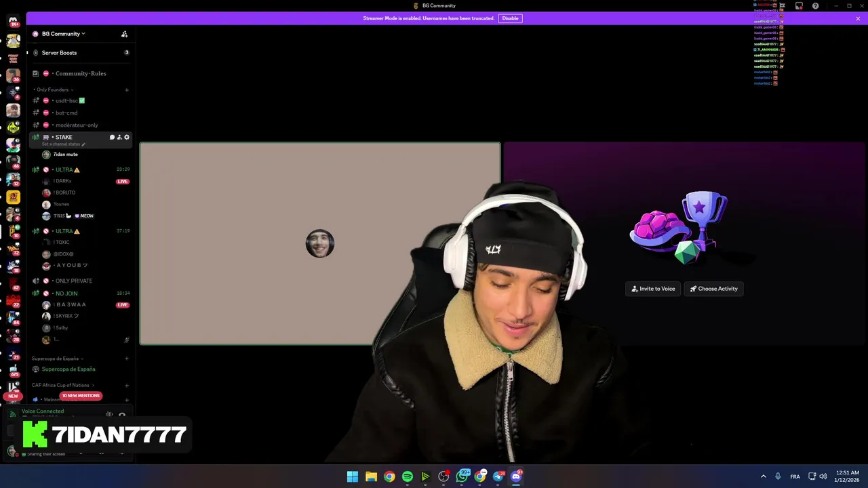Open Discord taskbar icon
The width and height of the screenshot is (868, 488).
pos(516,476)
